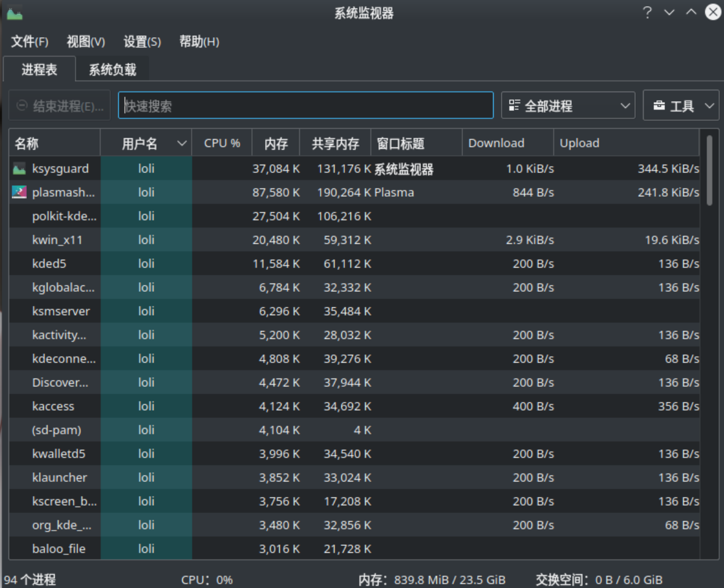The width and height of the screenshot is (724, 588).
Task: Open the 全部进程 process filter dropdown
Action: click(x=567, y=105)
